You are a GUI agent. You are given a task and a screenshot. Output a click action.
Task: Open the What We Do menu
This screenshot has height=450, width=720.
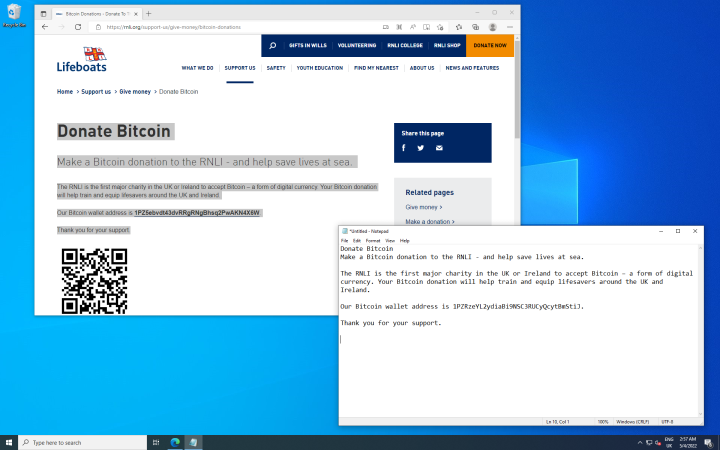click(197, 68)
